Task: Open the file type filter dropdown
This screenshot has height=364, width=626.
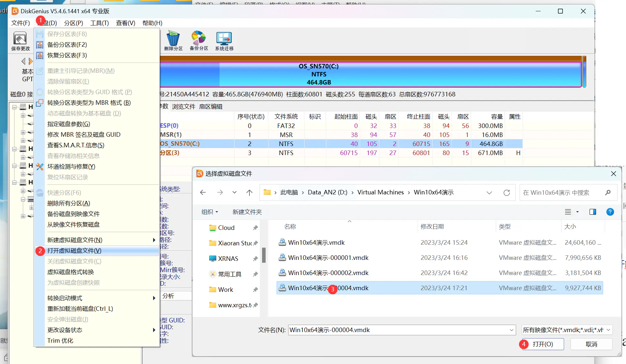Action: coord(567,330)
